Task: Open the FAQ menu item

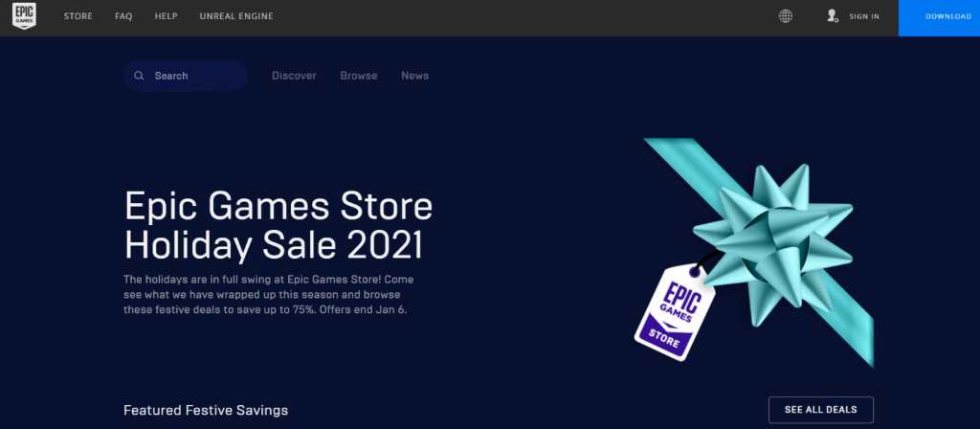Action: 123,16
